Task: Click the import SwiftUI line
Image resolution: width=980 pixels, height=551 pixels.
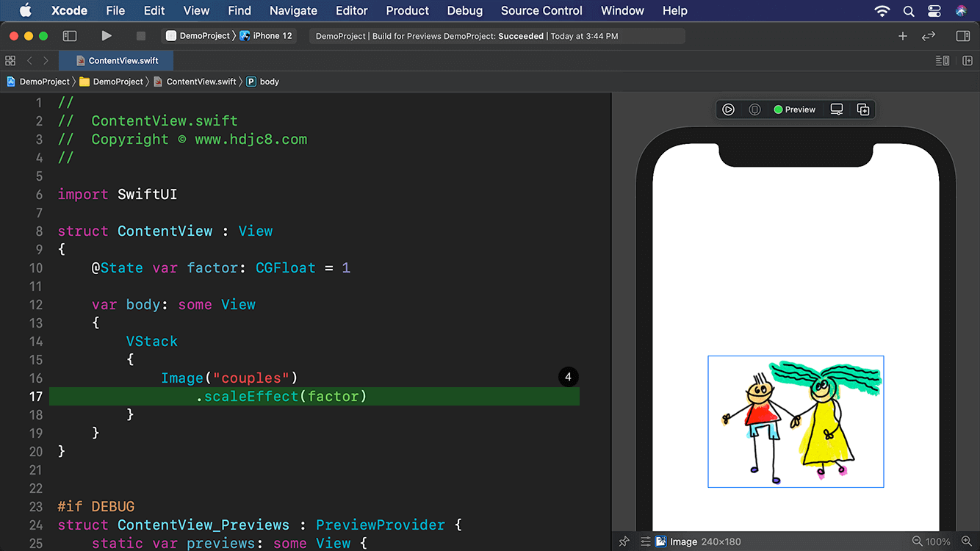Action: pos(118,195)
